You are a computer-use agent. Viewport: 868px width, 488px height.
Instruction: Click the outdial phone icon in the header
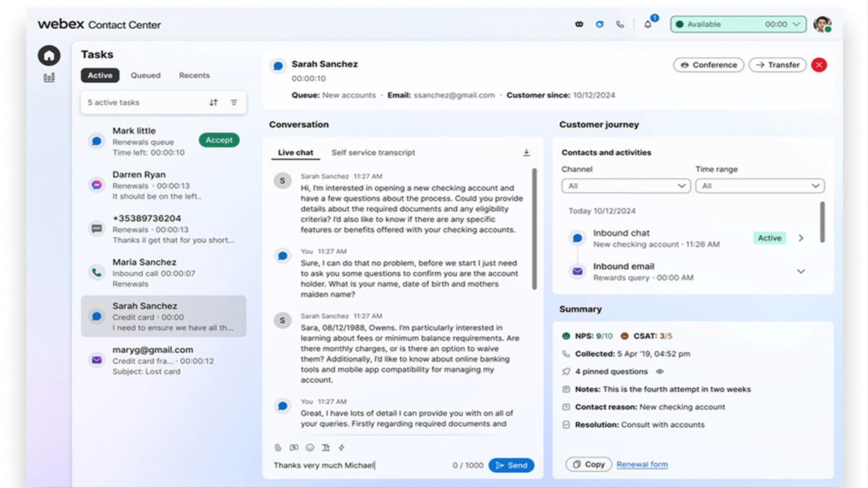click(620, 23)
